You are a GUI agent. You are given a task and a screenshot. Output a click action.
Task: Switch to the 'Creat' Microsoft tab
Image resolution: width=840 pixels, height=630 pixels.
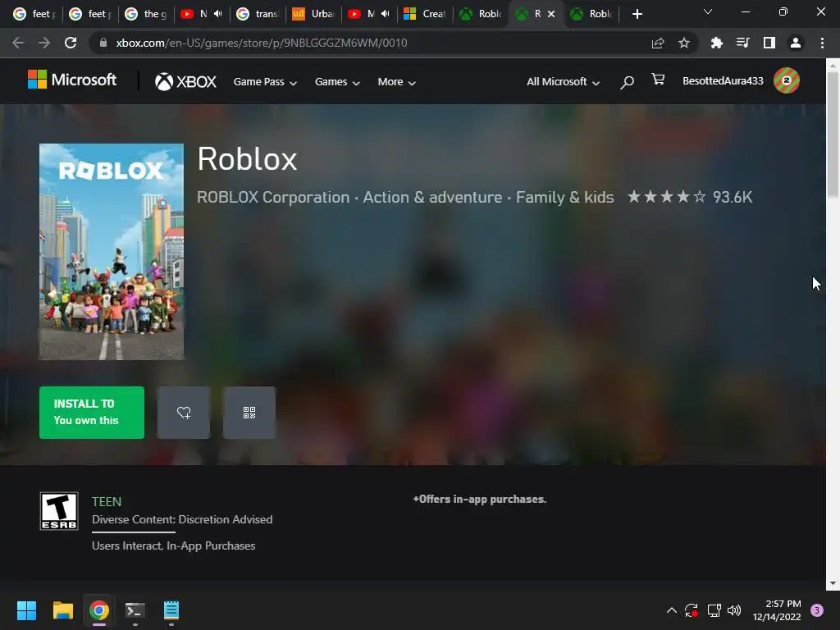click(425, 14)
